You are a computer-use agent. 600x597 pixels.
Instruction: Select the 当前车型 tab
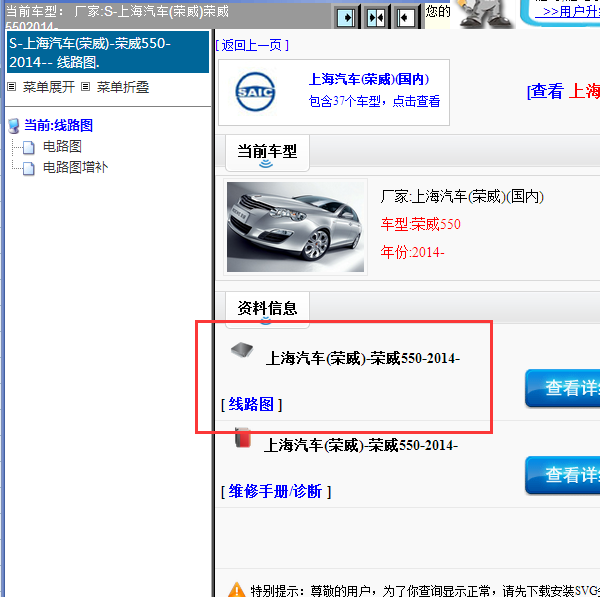[267, 153]
